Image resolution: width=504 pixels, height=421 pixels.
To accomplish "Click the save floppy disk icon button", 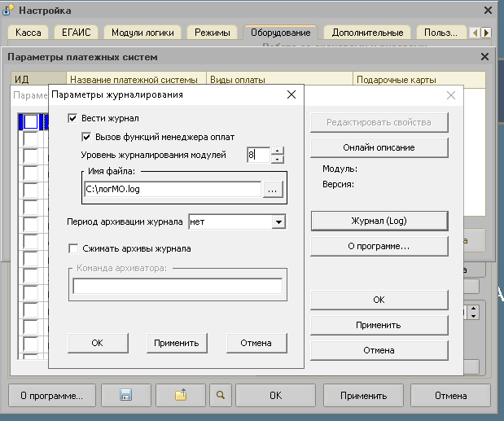I will pos(126,396).
